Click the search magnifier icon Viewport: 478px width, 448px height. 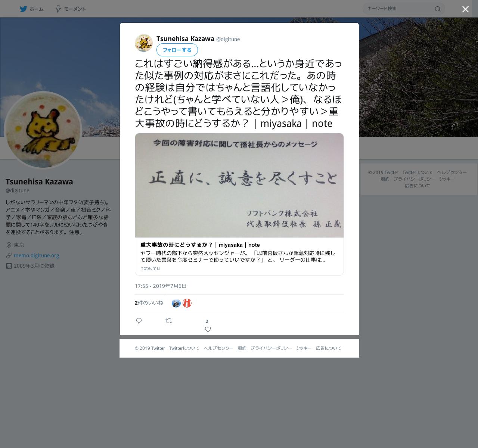point(438,9)
